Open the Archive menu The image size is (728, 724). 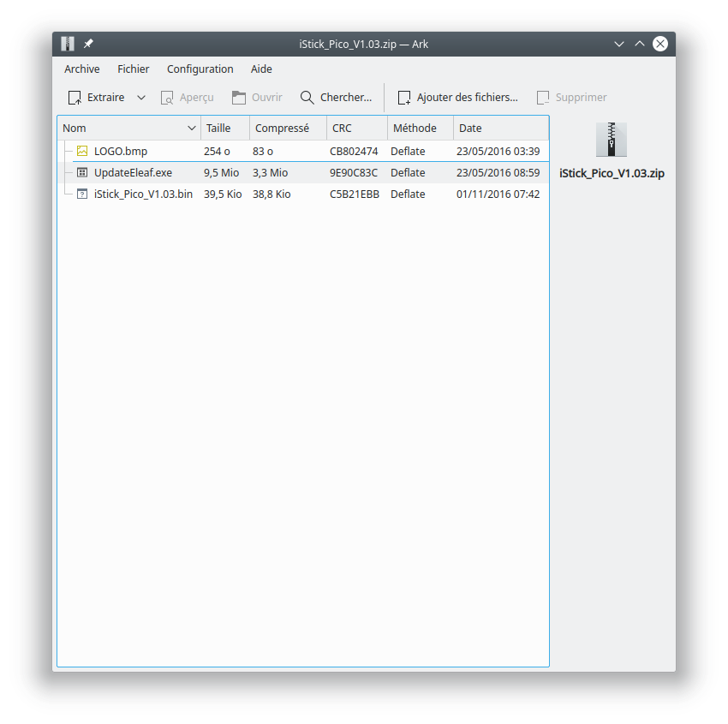pyautogui.click(x=82, y=69)
